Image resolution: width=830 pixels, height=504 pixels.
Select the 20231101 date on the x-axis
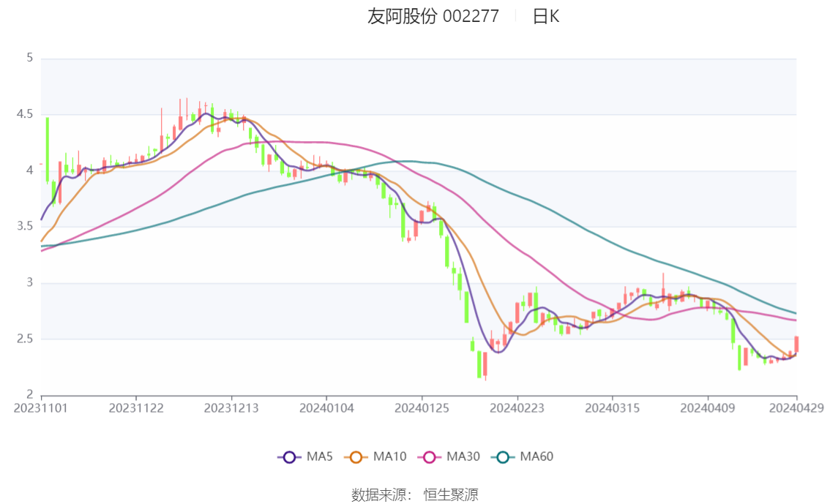[x=41, y=407]
